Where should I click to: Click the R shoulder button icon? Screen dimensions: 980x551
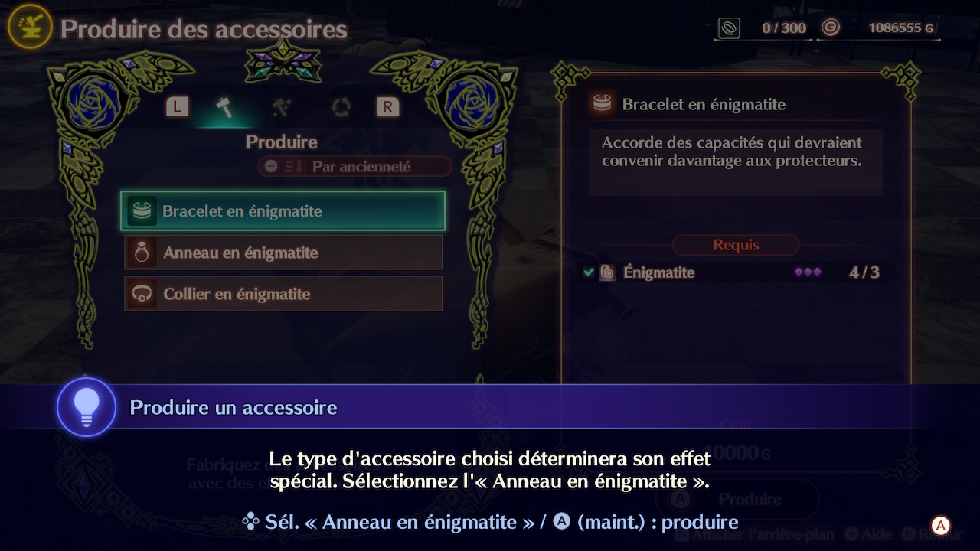coord(387,107)
